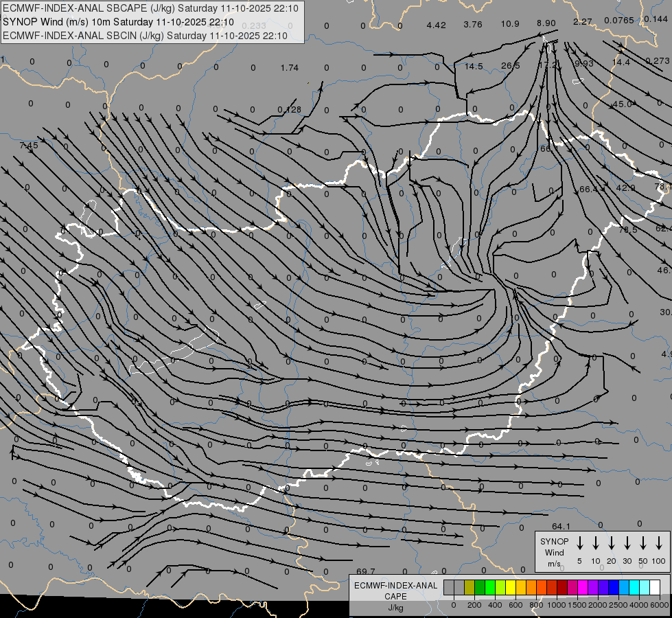The height and width of the screenshot is (618, 672).
Task: Pick the dark green CAPE scale swatch
Action: click(480, 587)
